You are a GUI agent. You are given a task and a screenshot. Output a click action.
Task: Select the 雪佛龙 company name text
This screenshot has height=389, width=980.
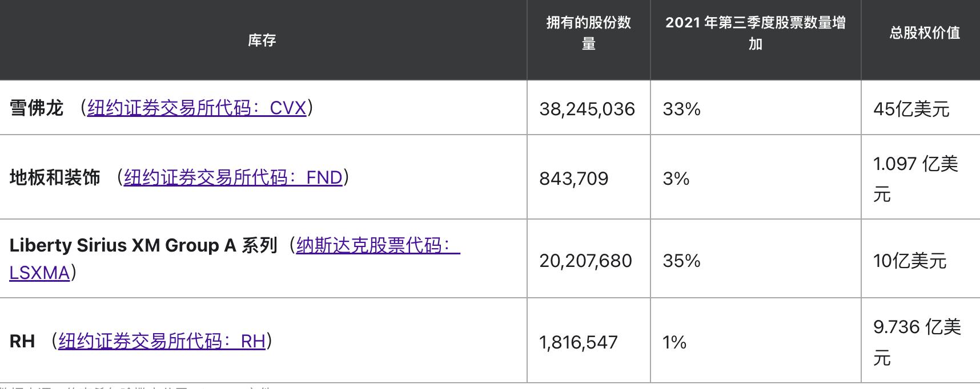[37, 108]
